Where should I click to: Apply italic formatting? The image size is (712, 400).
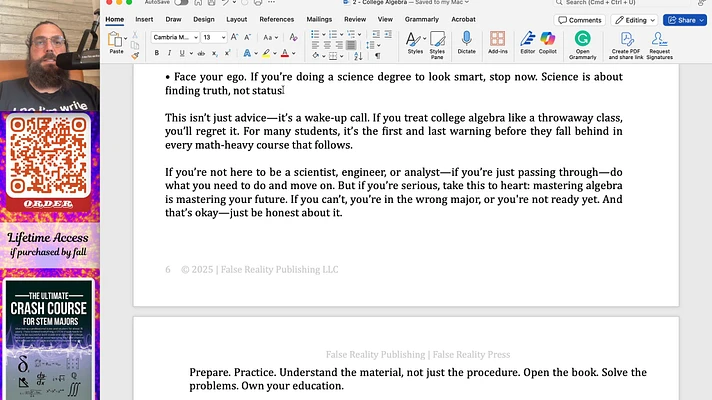170,54
